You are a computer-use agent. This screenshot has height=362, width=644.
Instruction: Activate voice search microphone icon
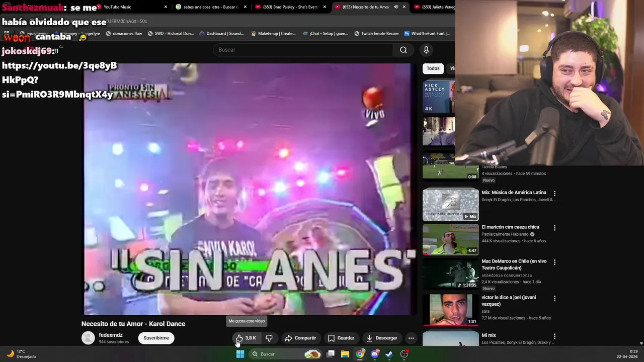(426, 50)
